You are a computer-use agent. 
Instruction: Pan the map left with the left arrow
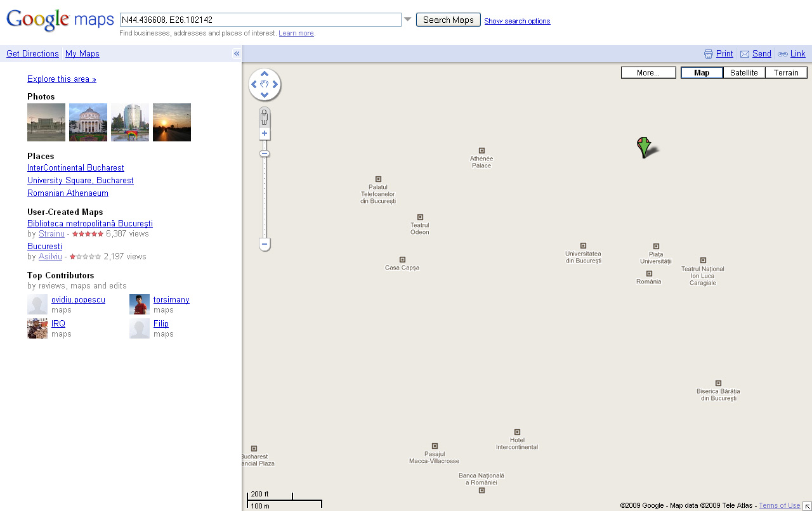click(x=254, y=84)
